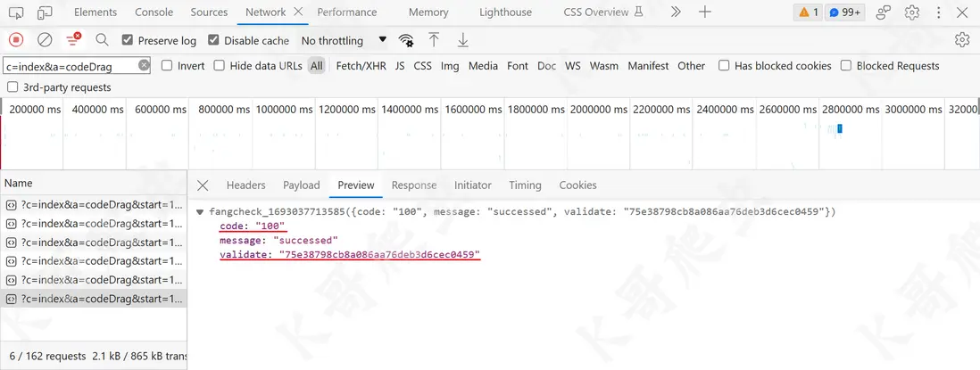Filter requests by Font
The height and width of the screenshot is (370, 980).
(x=518, y=65)
